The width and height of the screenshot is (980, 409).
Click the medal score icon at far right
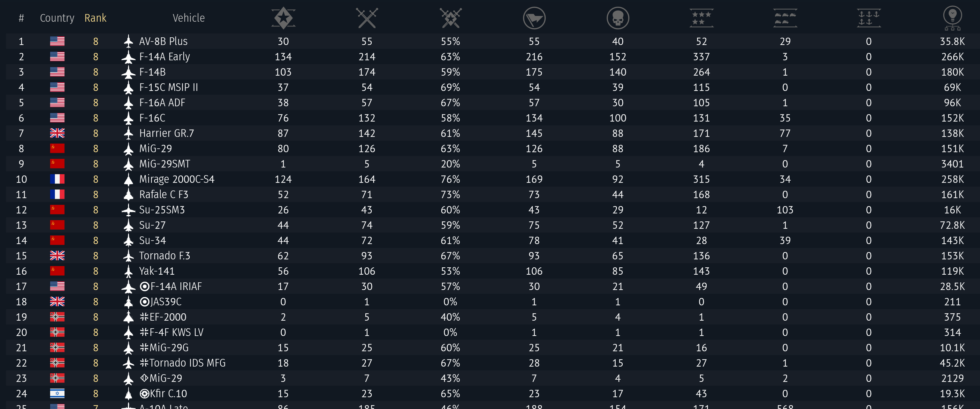[952, 18]
